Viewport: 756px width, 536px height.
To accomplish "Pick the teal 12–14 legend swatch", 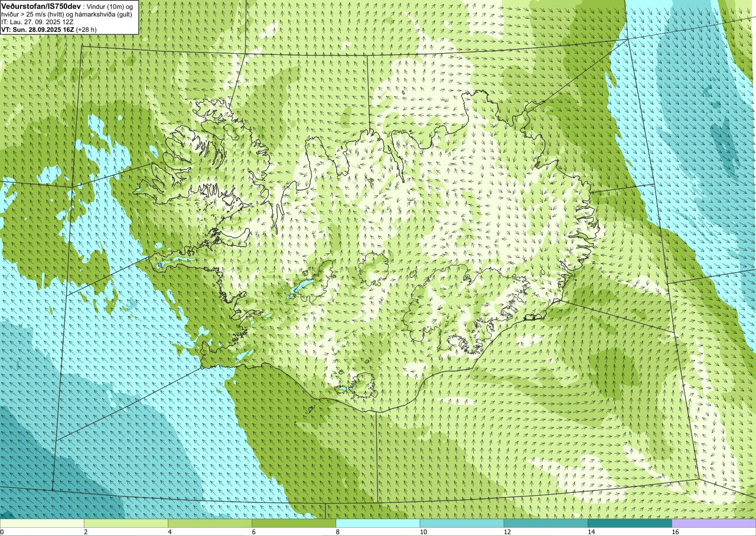I will tap(546, 523).
